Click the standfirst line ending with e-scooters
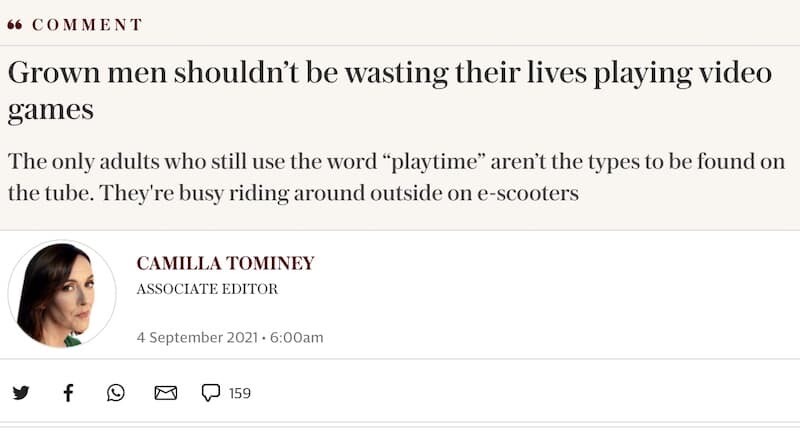 [293, 193]
